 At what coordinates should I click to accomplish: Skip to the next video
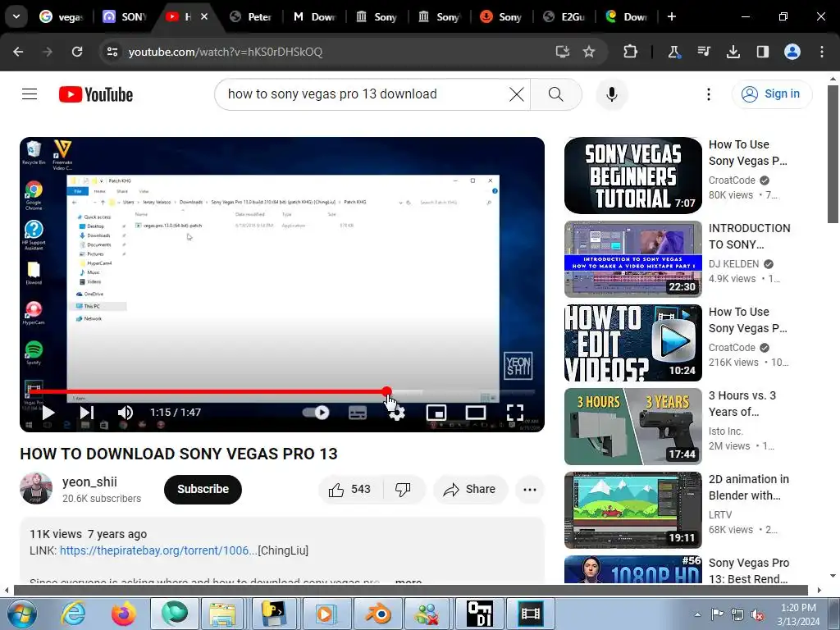click(87, 413)
